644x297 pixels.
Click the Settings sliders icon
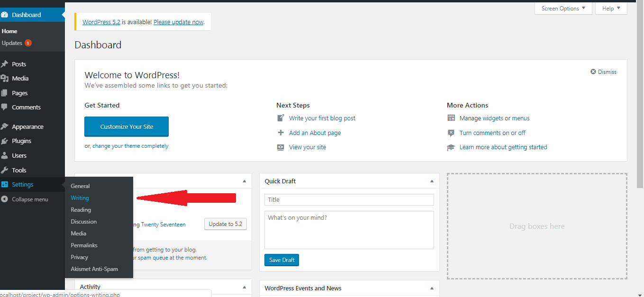click(4, 184)
